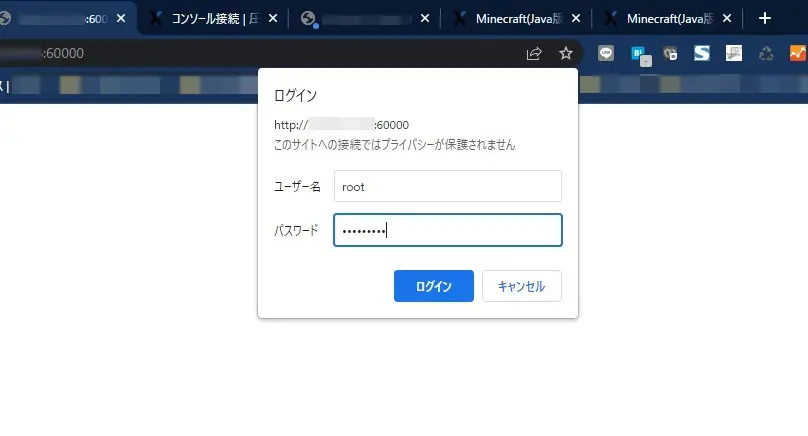This screenshot has height=436, width=808.
Task: Close the コンソール接続 tab
Action: coord(273,18)
